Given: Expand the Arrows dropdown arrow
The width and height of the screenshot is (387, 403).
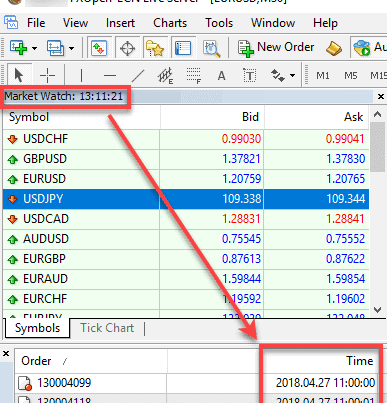Looking at the screenshot, I should pyautogui.click(x=292, y=76).
